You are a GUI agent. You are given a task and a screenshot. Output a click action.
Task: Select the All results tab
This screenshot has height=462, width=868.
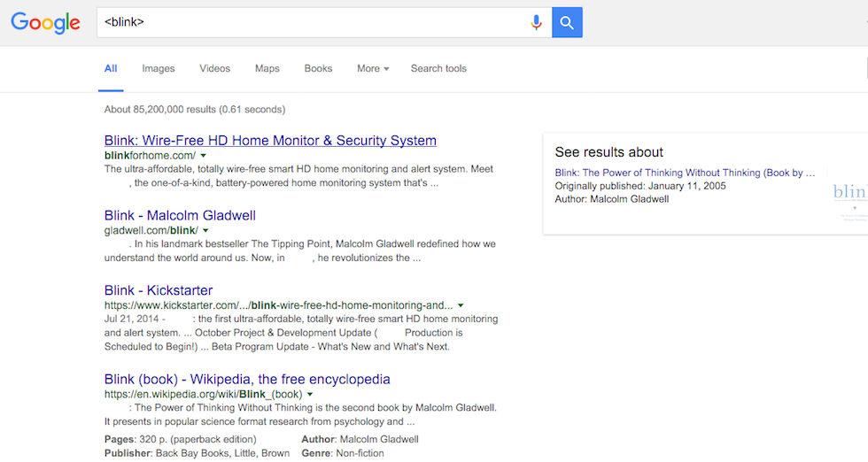(x=111, y=69)
